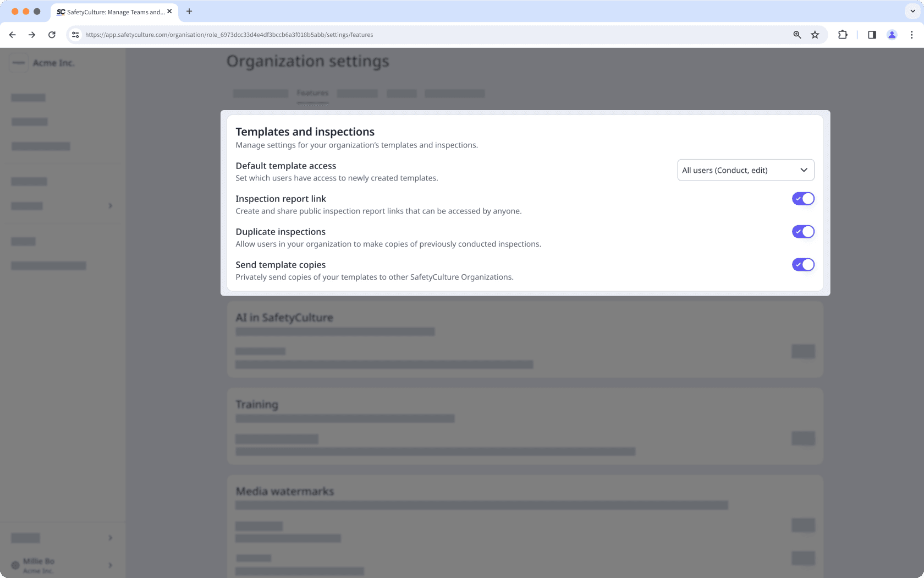Click the Acme Inc. workspace name

pyautogui.click(x=53, y=63)
